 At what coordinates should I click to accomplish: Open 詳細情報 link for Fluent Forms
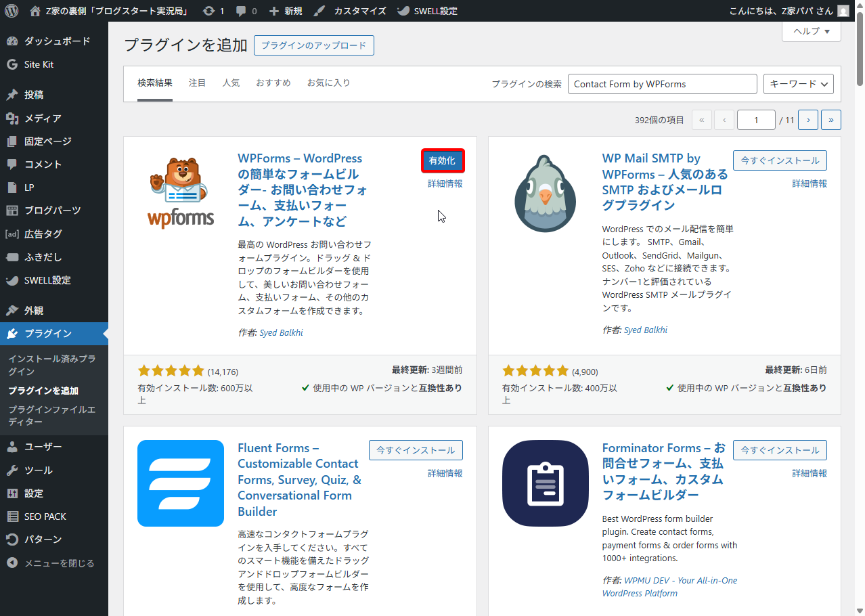(445, 473)
